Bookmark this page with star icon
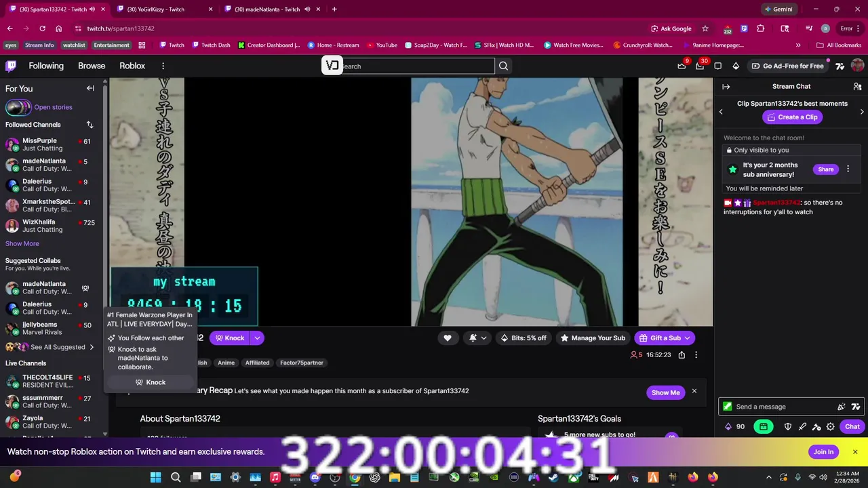Image resolution: width=868 pixels, height=488 pixels. [x=705, y=28]
